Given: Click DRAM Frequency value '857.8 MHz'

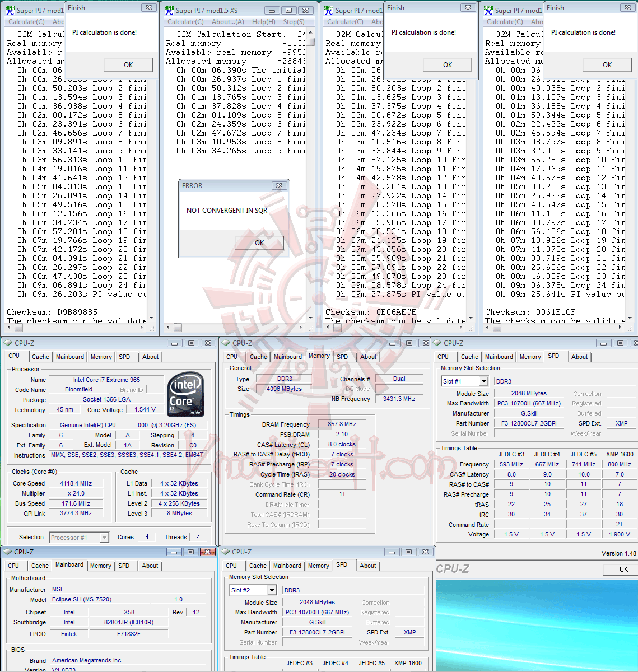Looking at the screenshot, I should tap(342, 424).
